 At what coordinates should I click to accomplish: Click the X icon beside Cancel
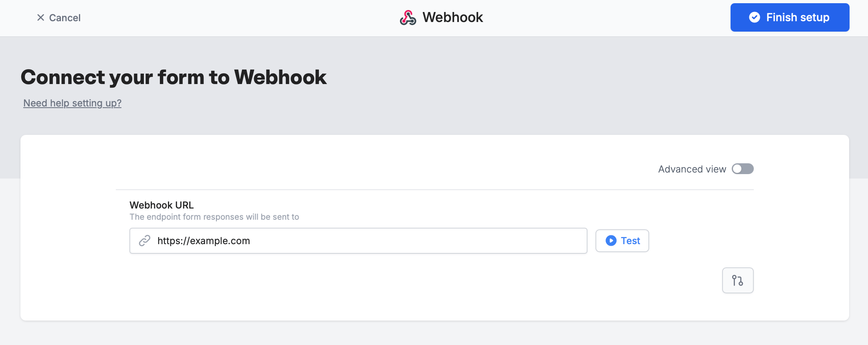[x=40, y=18]
